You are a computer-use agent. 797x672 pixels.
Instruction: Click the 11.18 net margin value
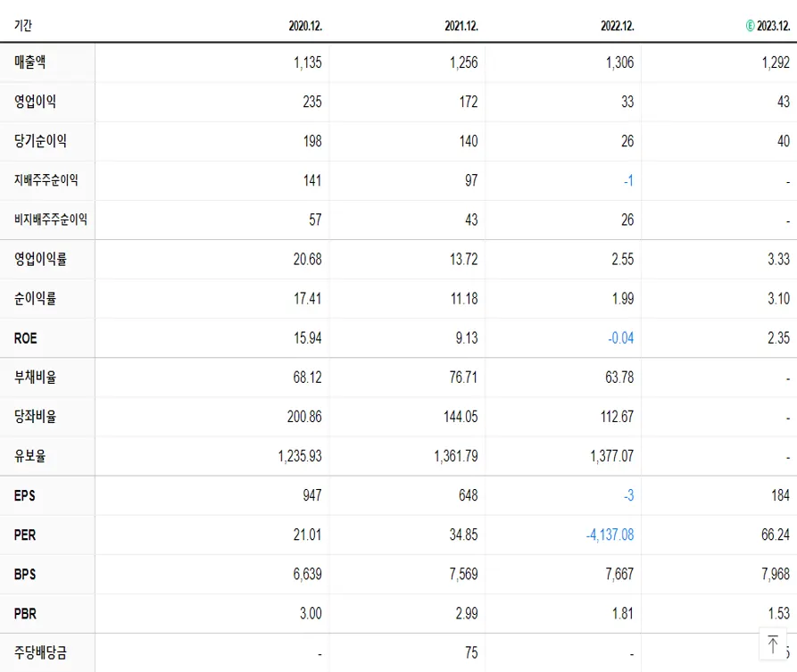pyautogui.click(x=464, y=298)
